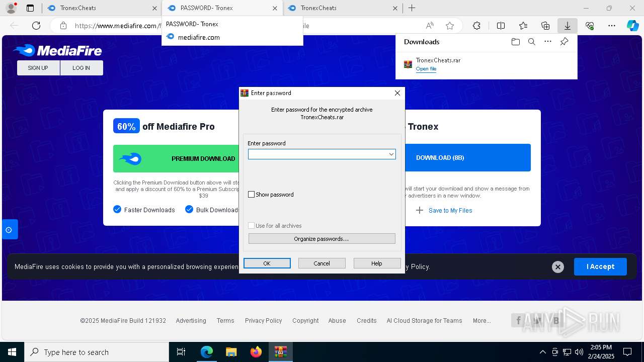Click the MediaFire logo
Image resolution: width=644 pixels, height=362 pixels.
pyautogui.click(x=57, y=50)
